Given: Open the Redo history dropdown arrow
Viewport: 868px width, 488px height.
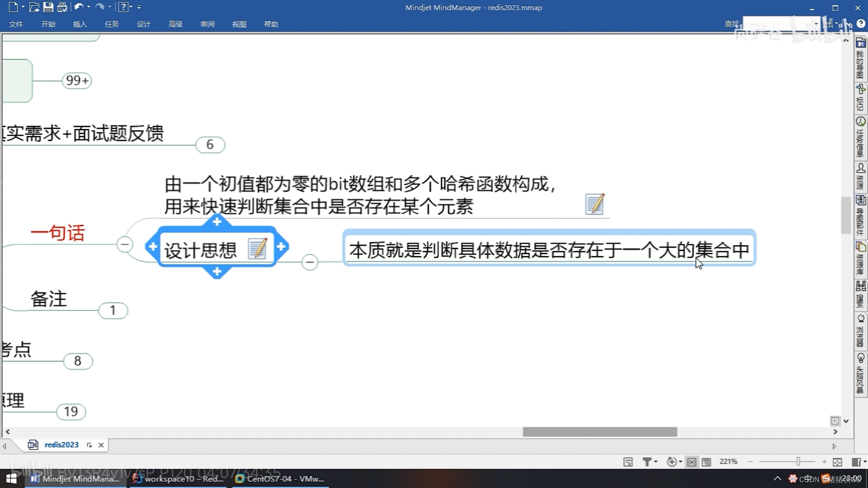Looking at the screenshot, I should point(110,7).
